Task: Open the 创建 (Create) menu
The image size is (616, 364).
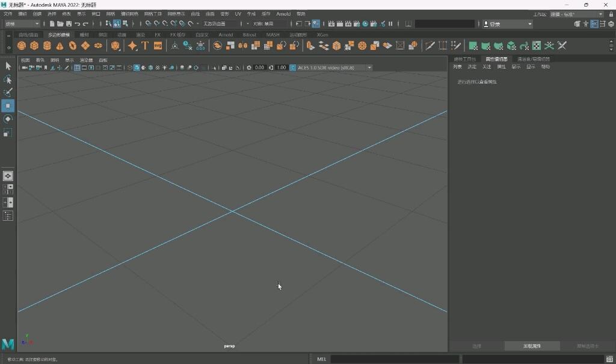Action: [x=37, y=14]
